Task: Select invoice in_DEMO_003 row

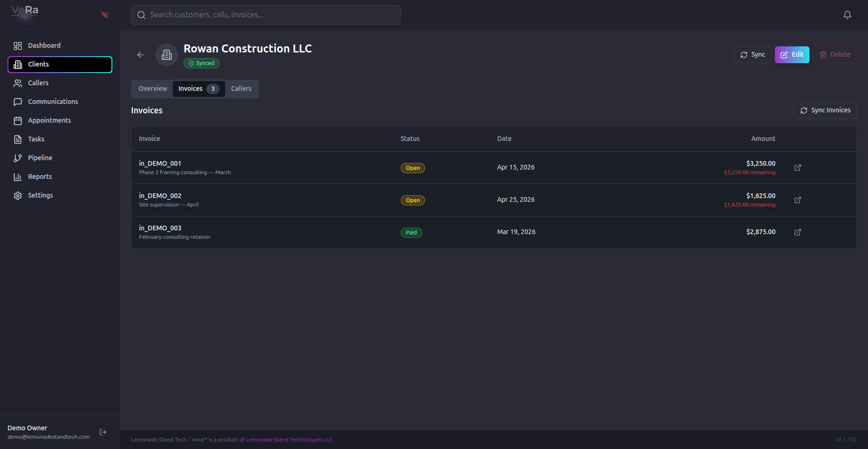Action: pos(494,232)
